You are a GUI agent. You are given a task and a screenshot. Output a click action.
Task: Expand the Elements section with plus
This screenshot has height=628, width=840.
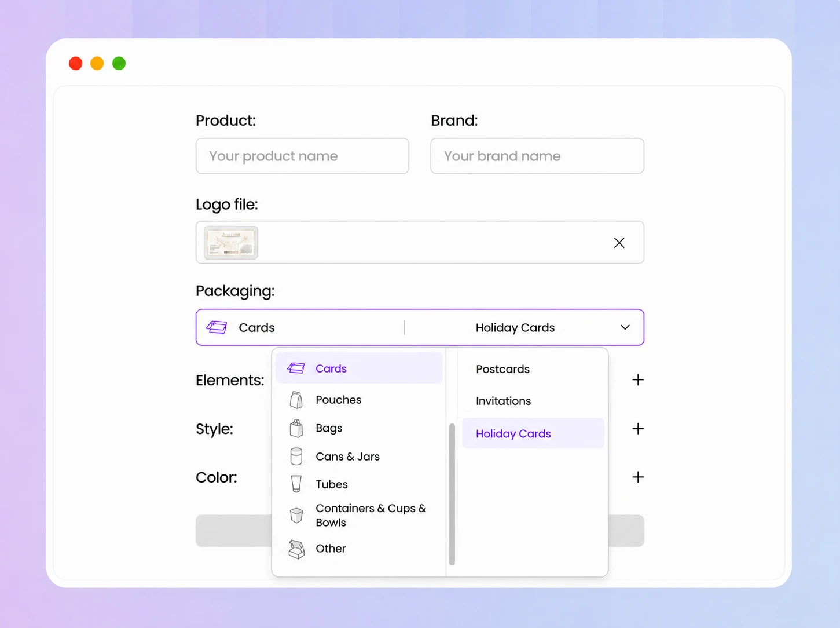tap(638, 379)
